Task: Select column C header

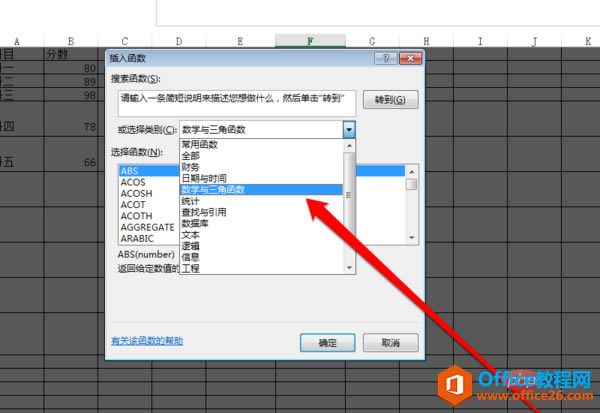Action: tap(125, 41)
